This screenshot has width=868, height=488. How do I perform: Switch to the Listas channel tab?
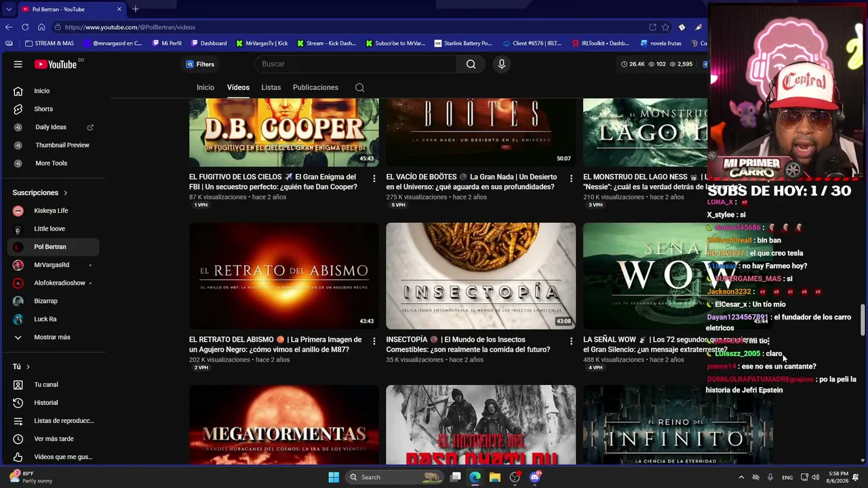tap(271, 87)
